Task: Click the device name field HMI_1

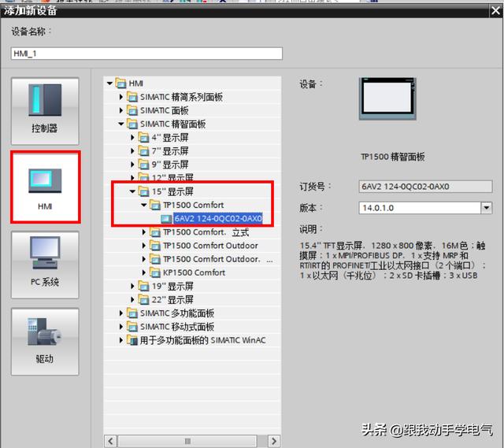Action: (x=146, y=54)
